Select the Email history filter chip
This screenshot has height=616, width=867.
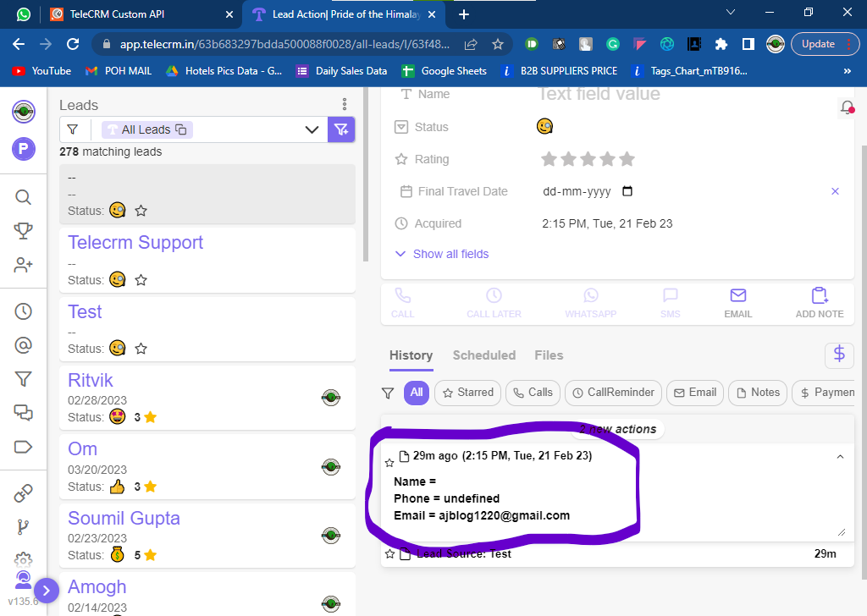pyautogui.click(x=695, y=393)
